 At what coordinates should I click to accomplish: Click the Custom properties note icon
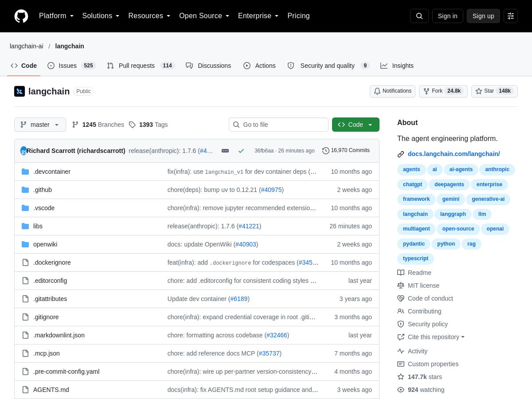(x=401, y=364)
